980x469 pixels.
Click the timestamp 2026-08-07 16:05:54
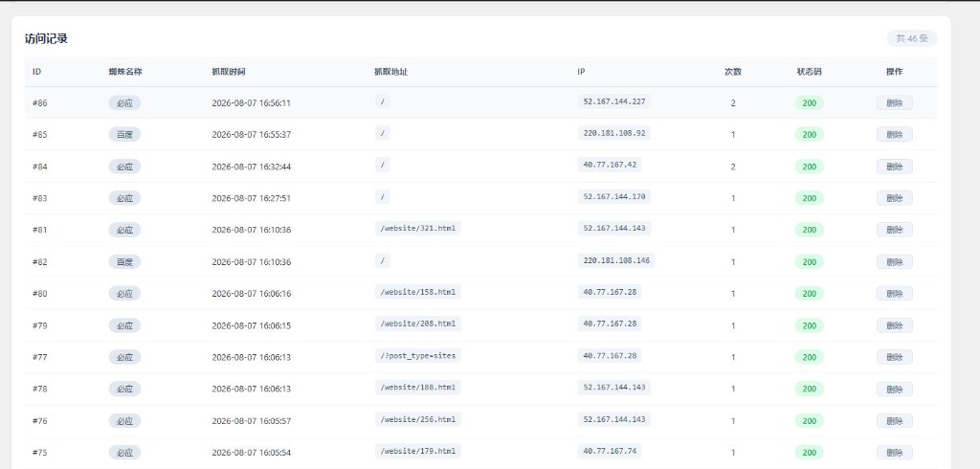[252, 452]
